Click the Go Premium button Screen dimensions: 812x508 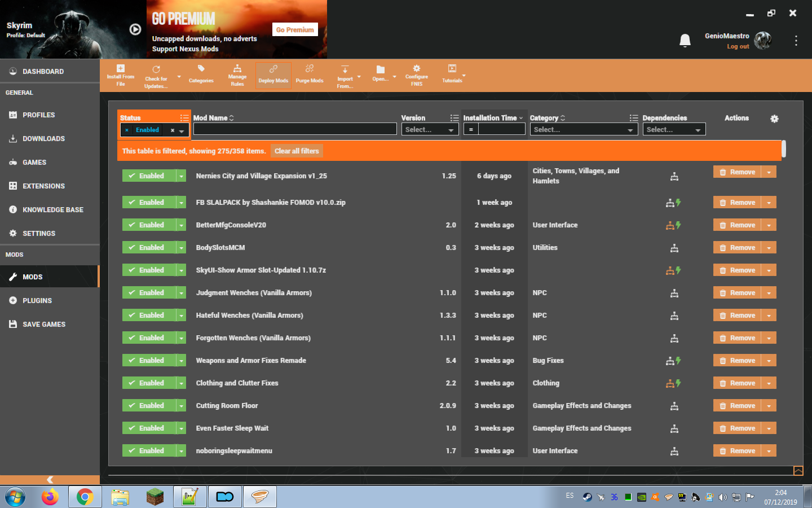[295, 30]
